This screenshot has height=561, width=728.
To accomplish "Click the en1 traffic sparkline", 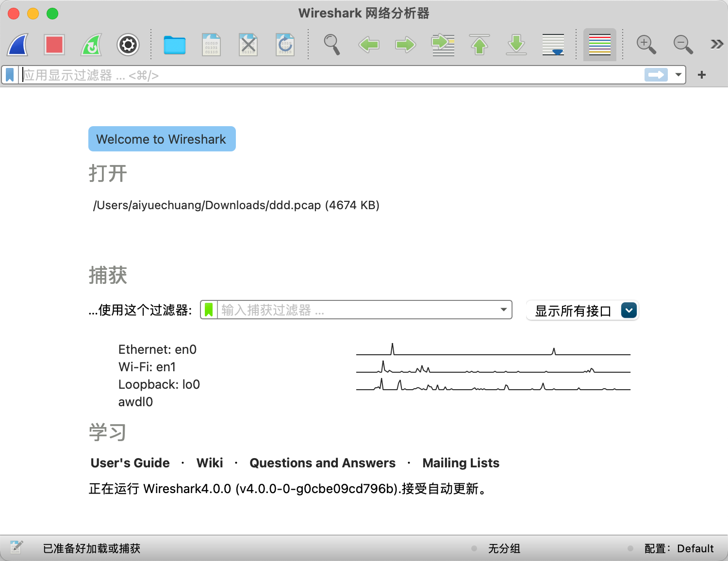I will [493, 367].
